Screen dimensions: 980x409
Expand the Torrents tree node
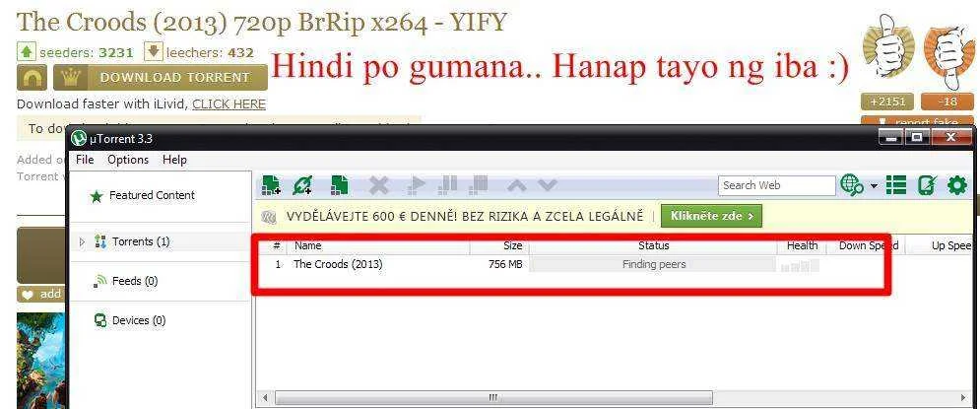pos(81,241)
